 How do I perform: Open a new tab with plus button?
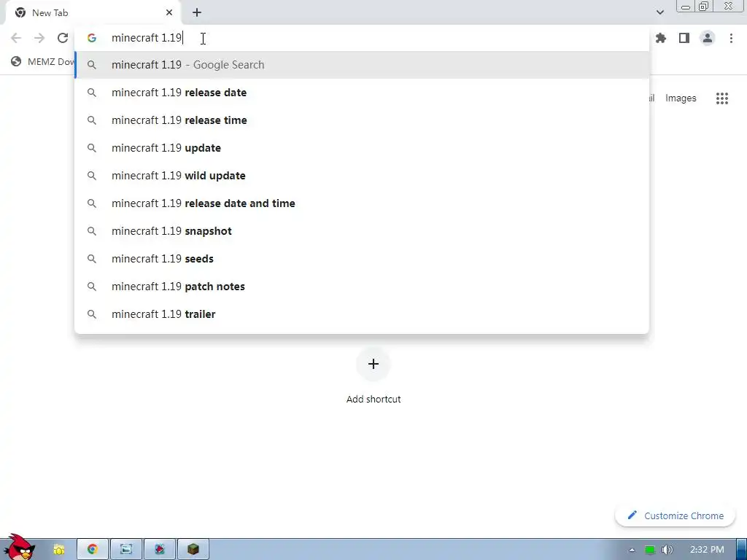197,13
